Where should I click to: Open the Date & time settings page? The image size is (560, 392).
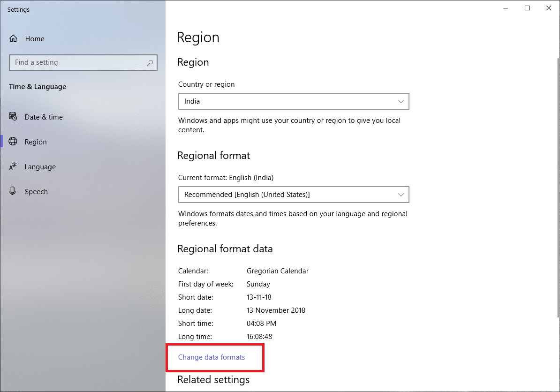[83, 117]
